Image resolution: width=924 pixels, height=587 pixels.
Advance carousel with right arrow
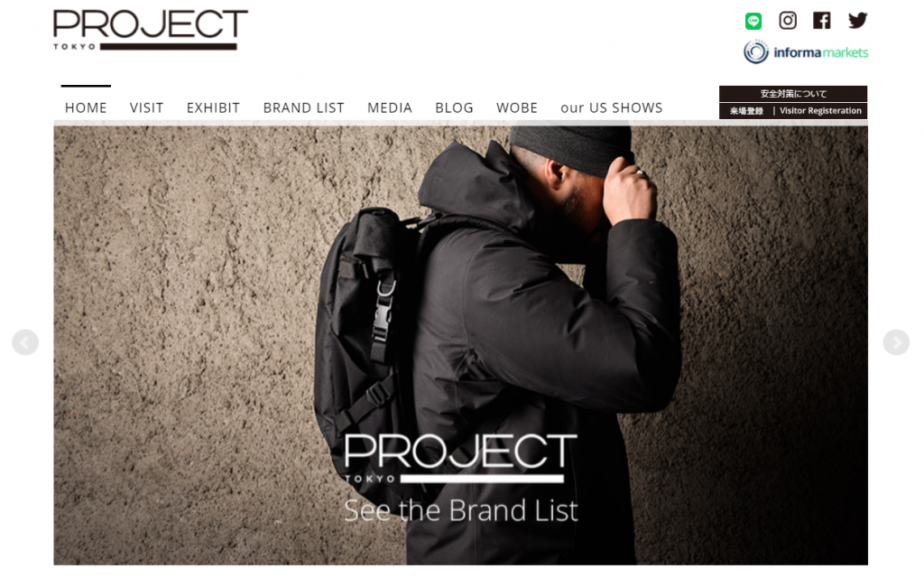(896, 342)
